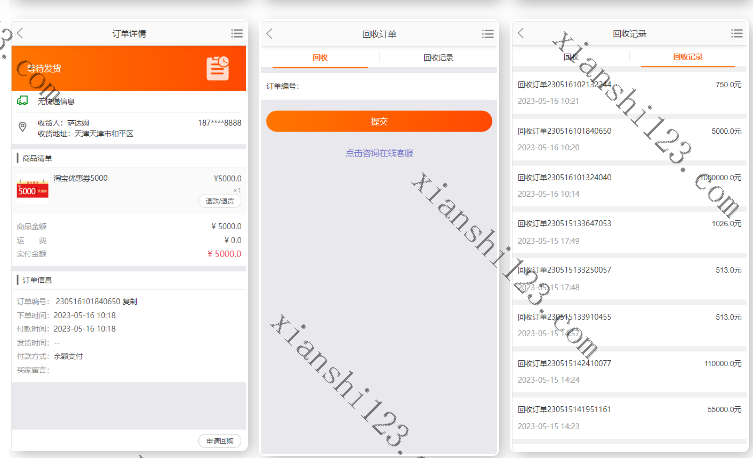Submit with the orange 提交 button
Screen dimensions: 753x458
379,121
